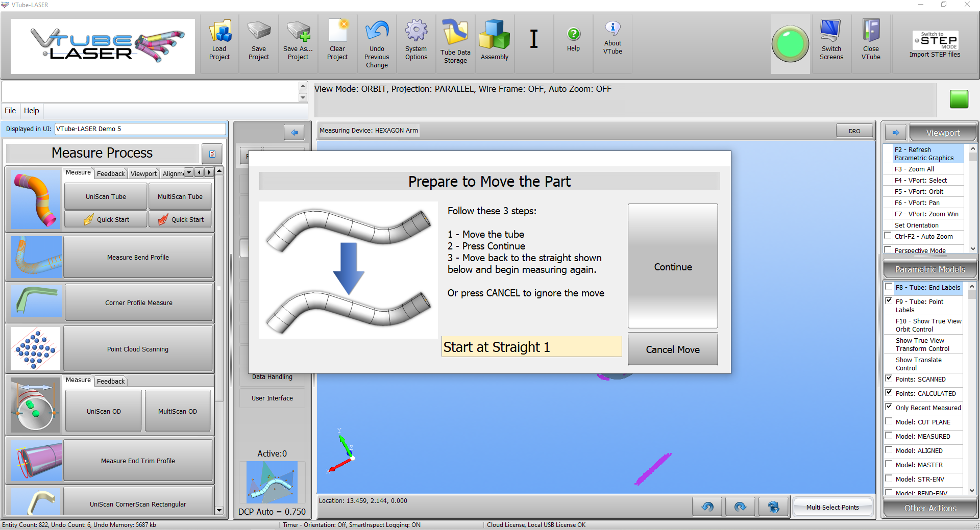This screenshot has width=980, height=530.
Task: Enable Model: ALIGNED checkbox
Action: [x=889, y=450]
